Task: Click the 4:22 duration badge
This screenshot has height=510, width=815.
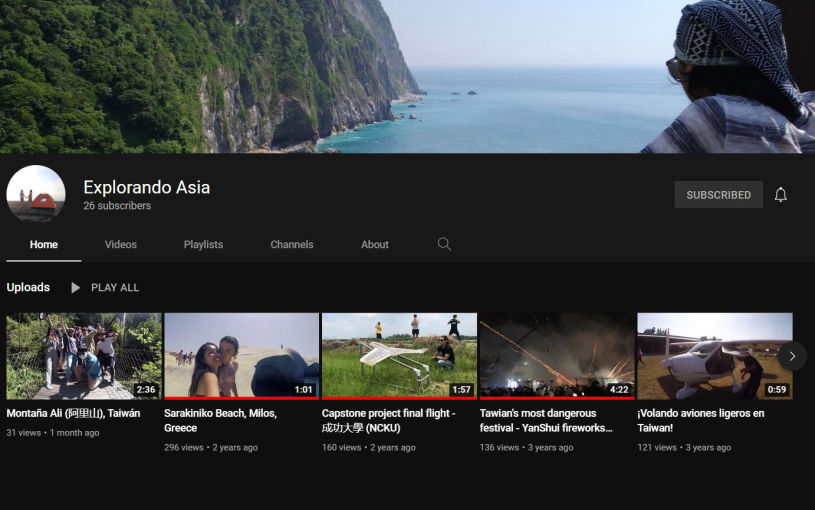Action: point(619,389)
